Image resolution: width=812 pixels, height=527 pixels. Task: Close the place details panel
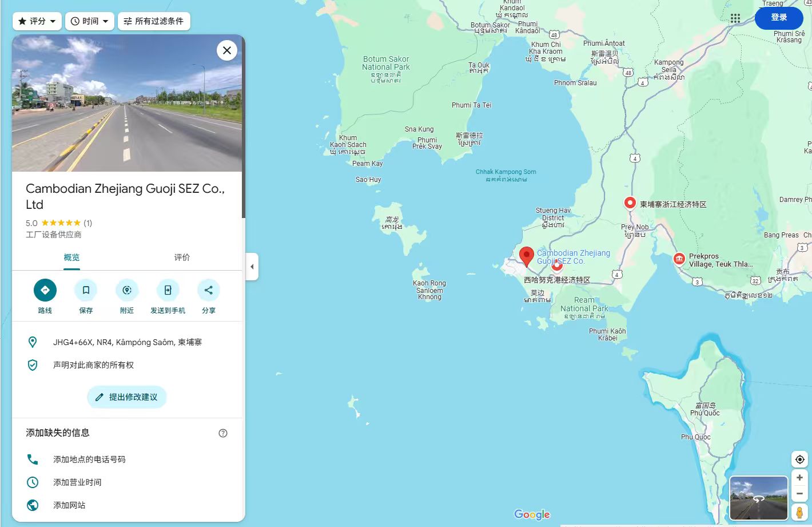(x=227, y=50)
